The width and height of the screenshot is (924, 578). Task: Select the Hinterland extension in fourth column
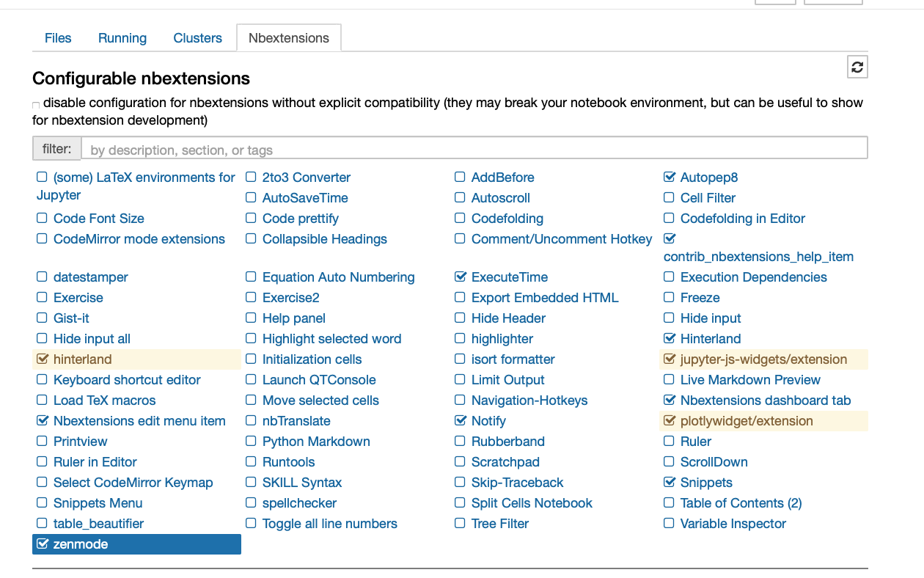(711, 339)
